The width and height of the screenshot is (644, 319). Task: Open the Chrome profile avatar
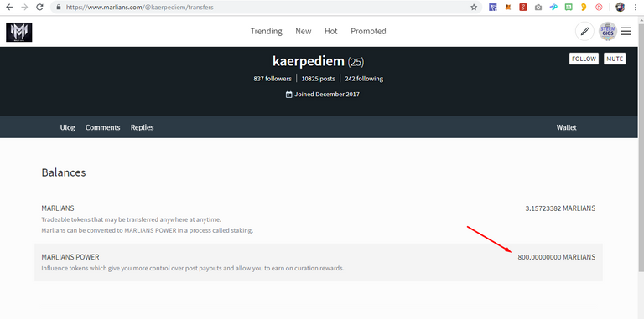(621, 7)
